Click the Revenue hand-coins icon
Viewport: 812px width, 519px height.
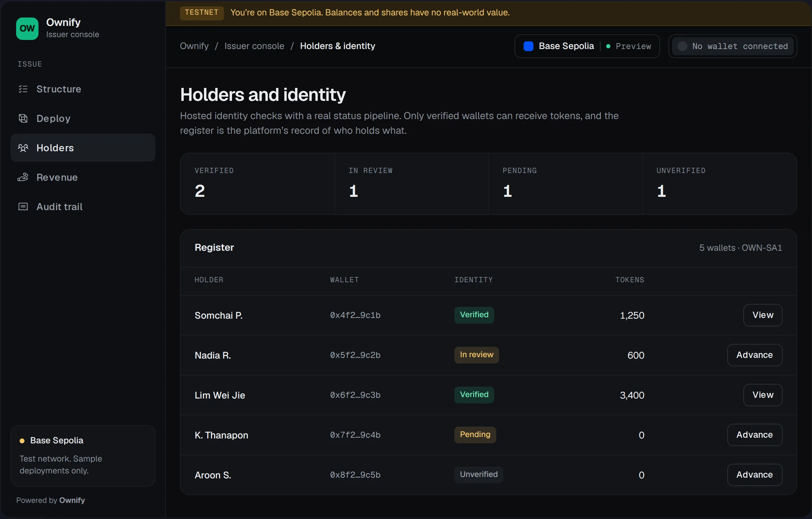click(x=23, y=177)
